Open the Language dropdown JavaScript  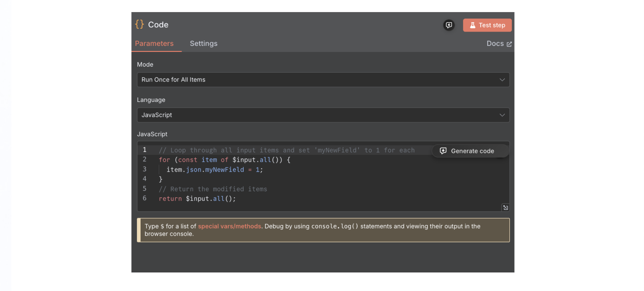pyautogui.click(x=323, y=115)
